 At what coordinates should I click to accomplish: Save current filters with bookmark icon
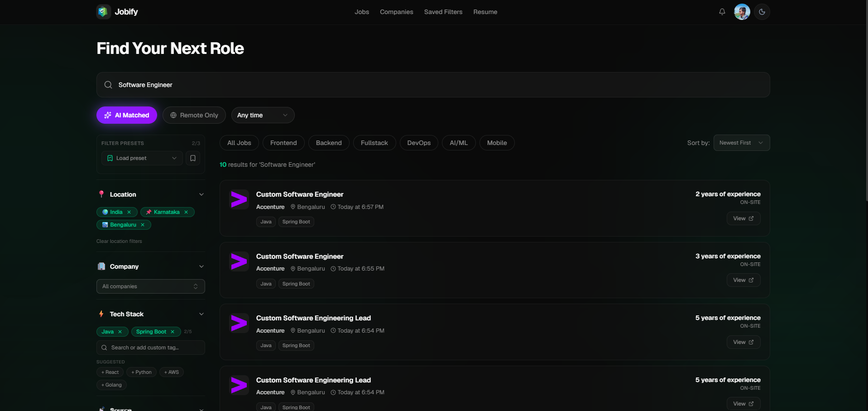[193, 158]
